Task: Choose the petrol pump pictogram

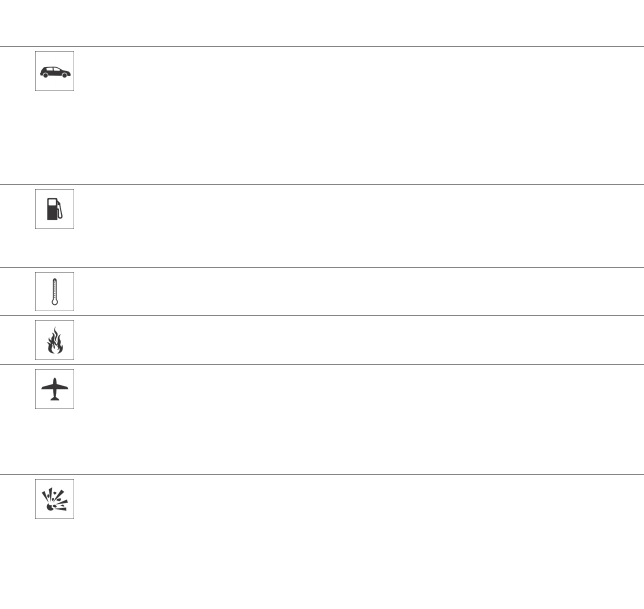Action: (x=54, y=209)
